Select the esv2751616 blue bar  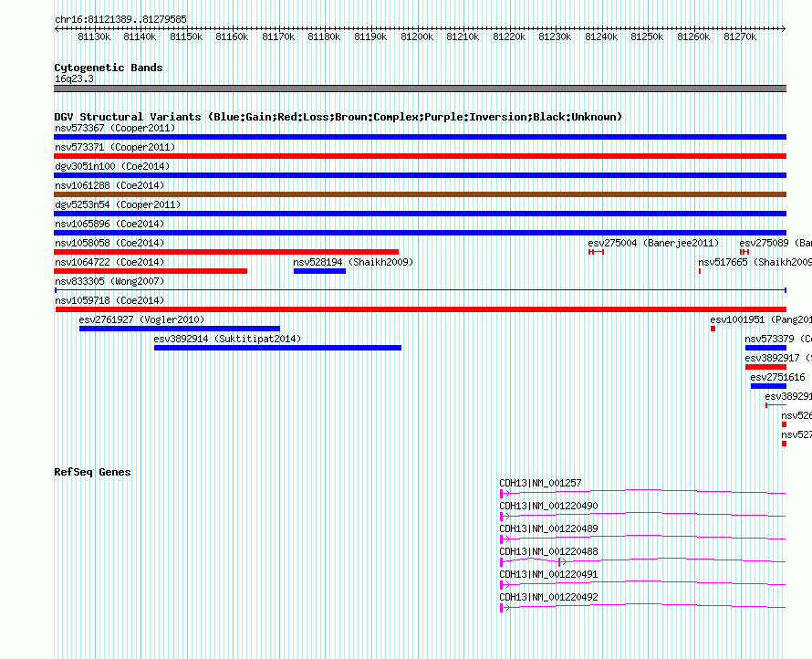coord(768,386)
